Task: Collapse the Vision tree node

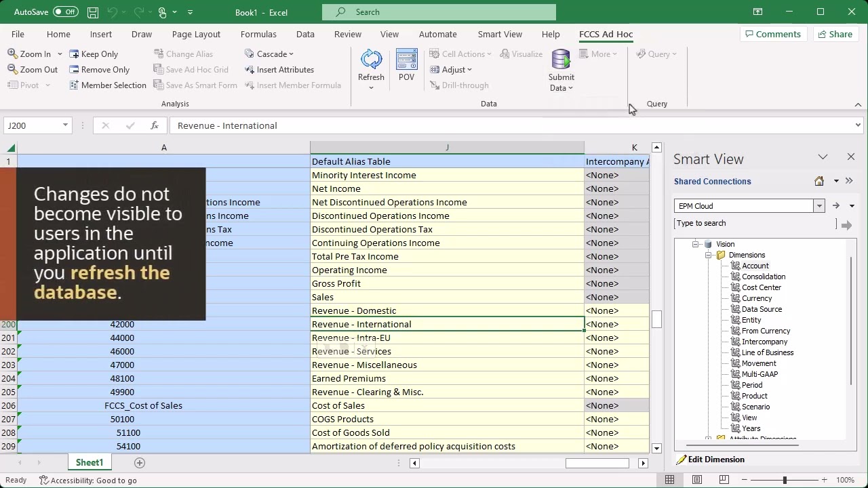Action: 695,244
